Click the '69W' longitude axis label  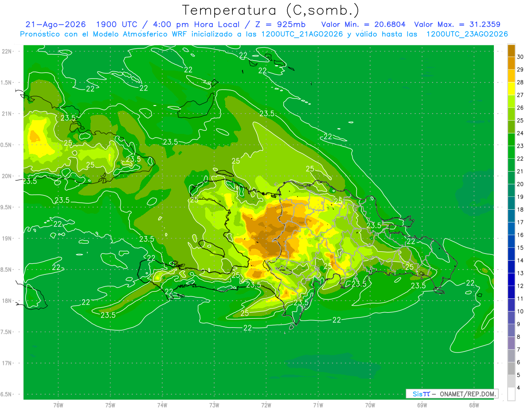[x=422, y=405]
